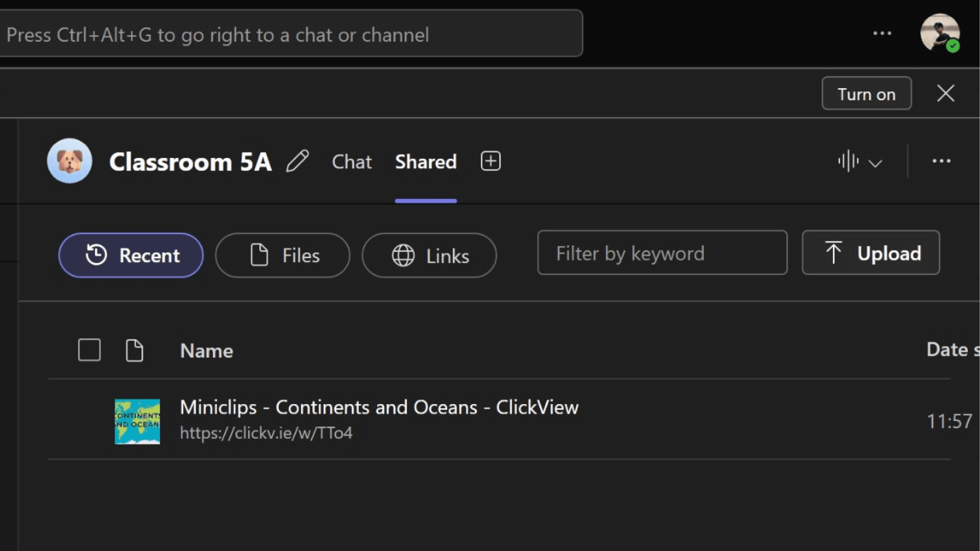Enable notifications with Turn on

pos(866,93)
